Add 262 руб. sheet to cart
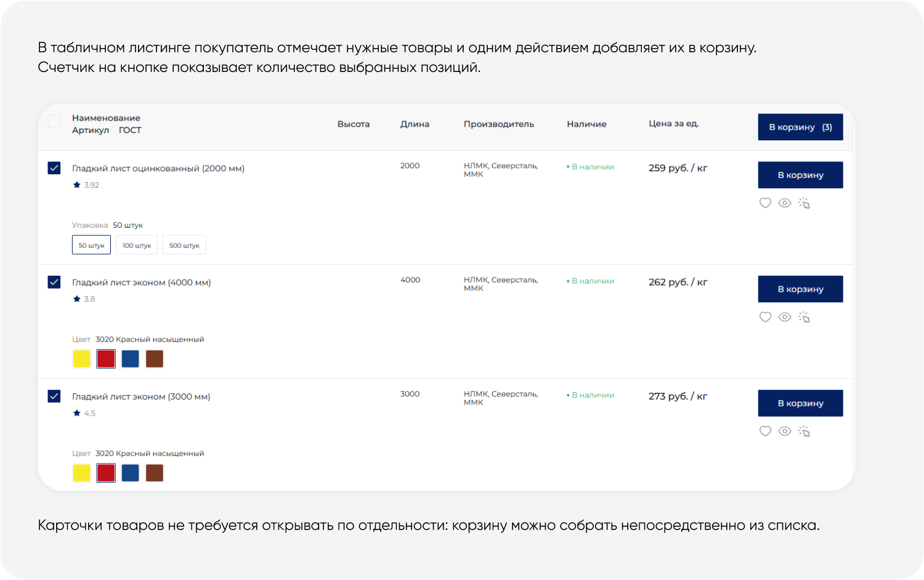 (x=800, y=289)
